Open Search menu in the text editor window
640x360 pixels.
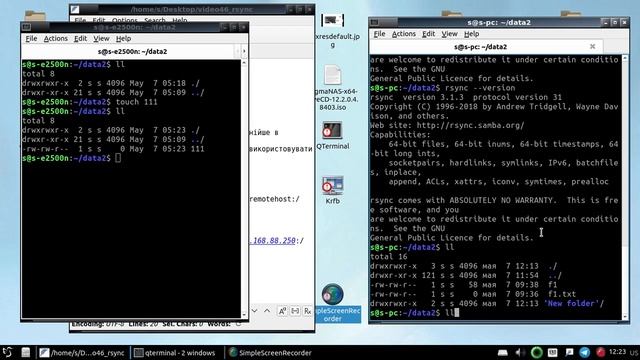click(x=155, y=20)
